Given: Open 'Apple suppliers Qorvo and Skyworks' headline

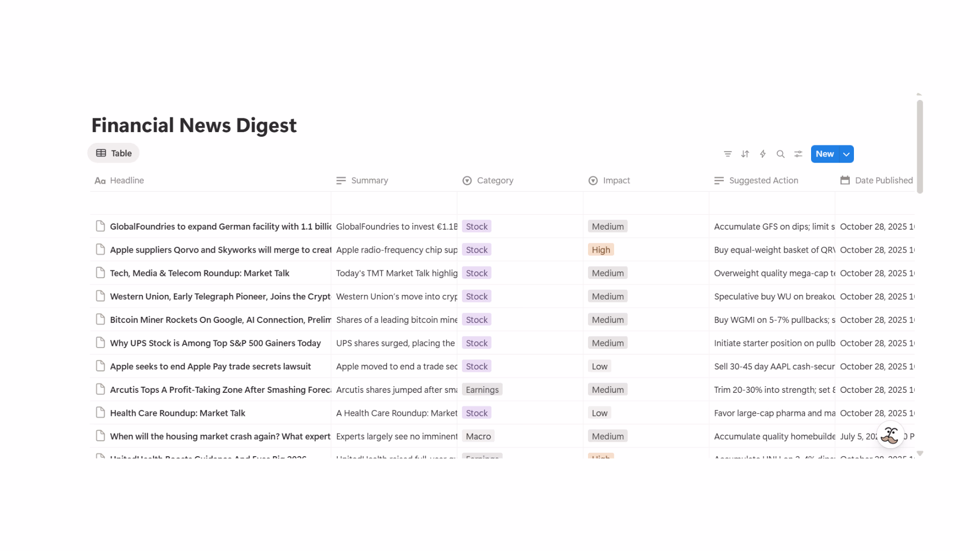Looking at the screenshot, I should 220,250.
